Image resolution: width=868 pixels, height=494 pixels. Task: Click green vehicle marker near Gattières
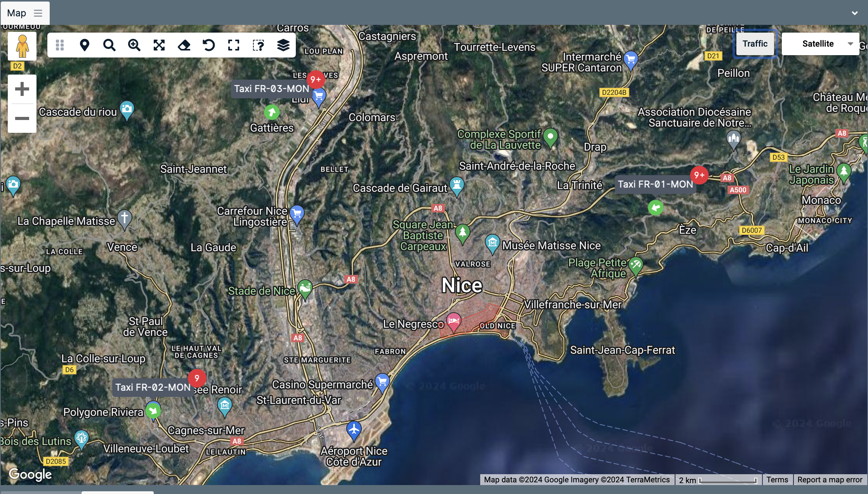coord(272,113)
